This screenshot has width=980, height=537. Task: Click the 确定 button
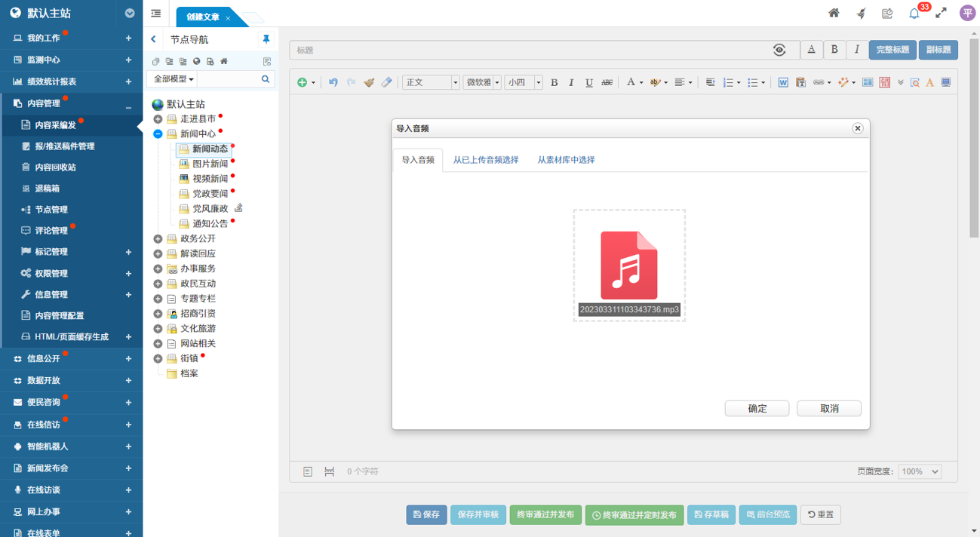[x=757, y=408]
